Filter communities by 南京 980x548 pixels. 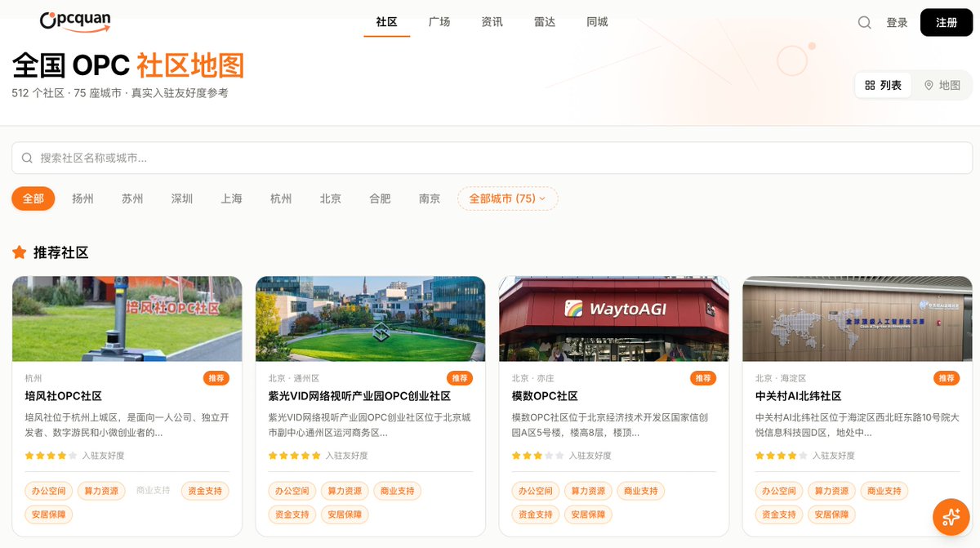[430, 198]
